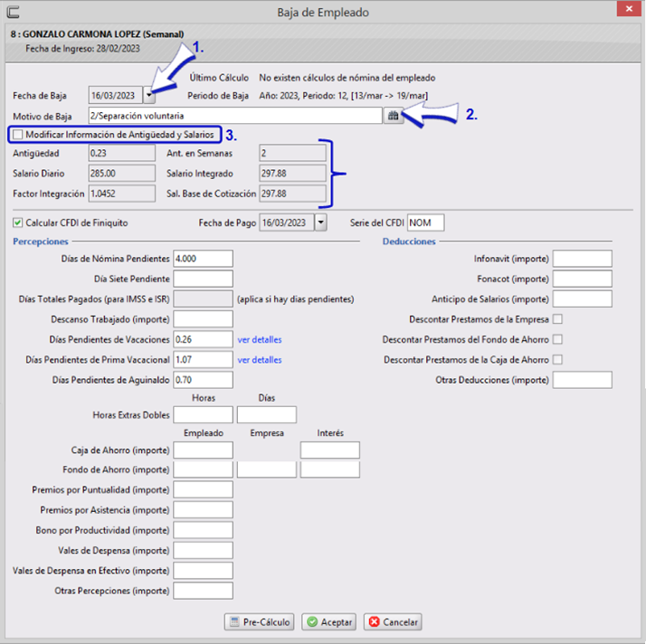Click the Otras Deducciones (importe) field

(582, 380)
